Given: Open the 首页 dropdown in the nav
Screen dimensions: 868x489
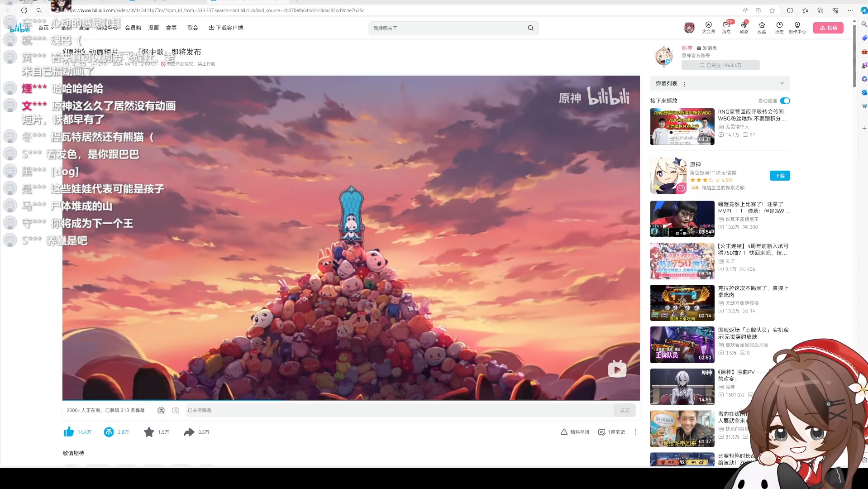Looking at the screenshot, I should tap(46, 28).
